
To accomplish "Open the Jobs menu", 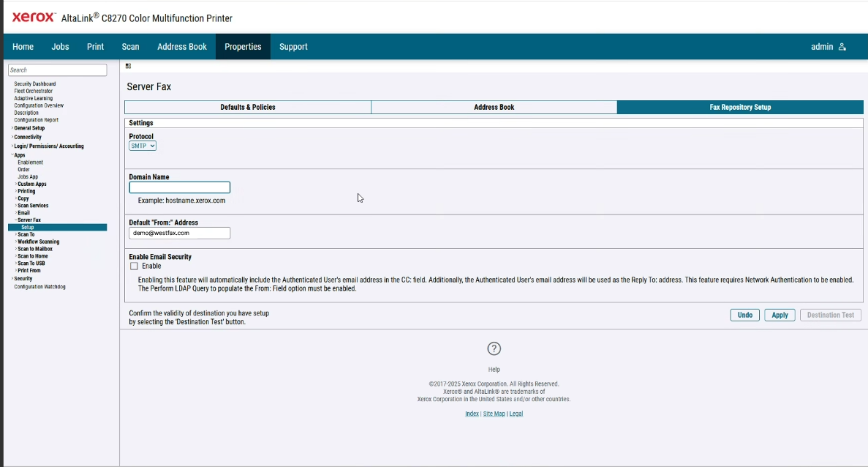I will tap(60, 46).
